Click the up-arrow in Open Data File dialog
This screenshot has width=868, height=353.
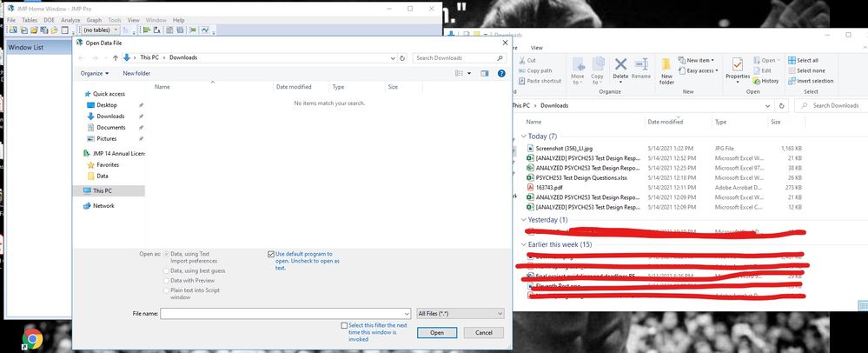(116, 57)
